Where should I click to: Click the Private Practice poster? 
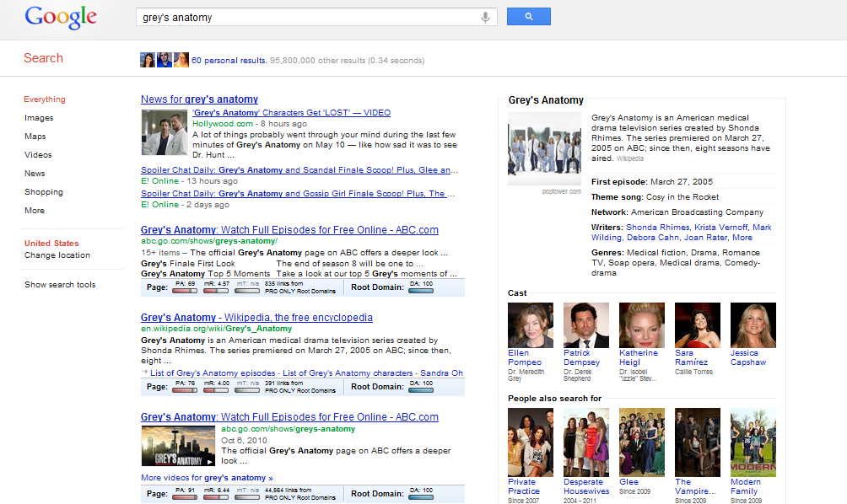click(531, 442)
